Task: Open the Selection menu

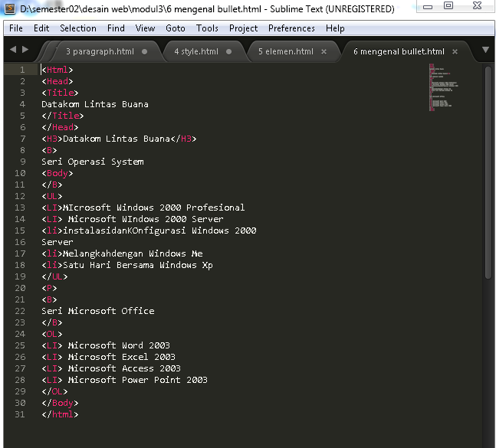Action: click(78, 28)
